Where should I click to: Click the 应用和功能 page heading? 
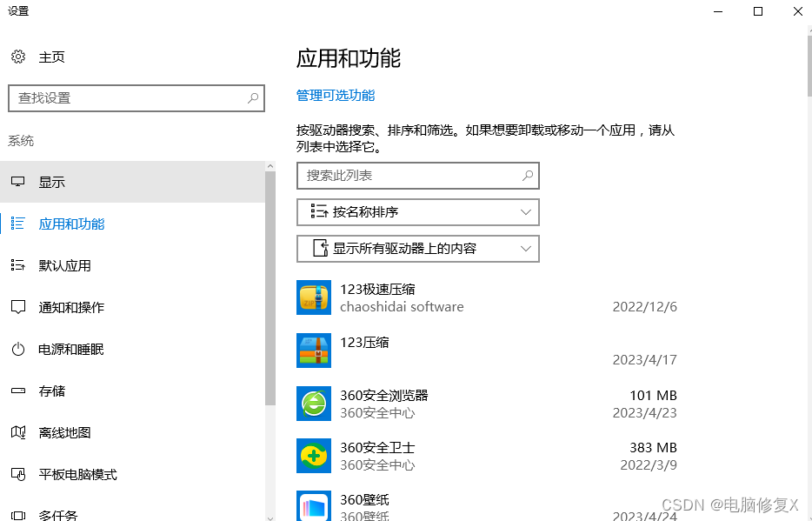click(349, 58)
